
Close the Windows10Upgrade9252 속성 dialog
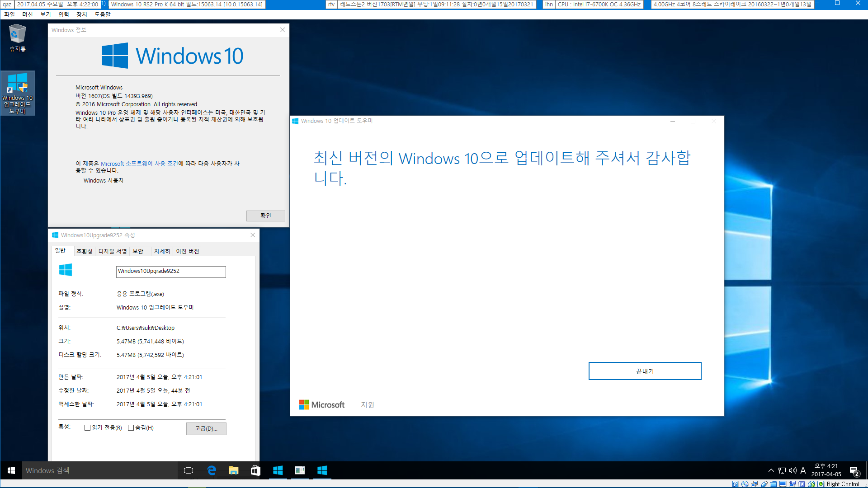pyautogui.click(x=253, y=235)
